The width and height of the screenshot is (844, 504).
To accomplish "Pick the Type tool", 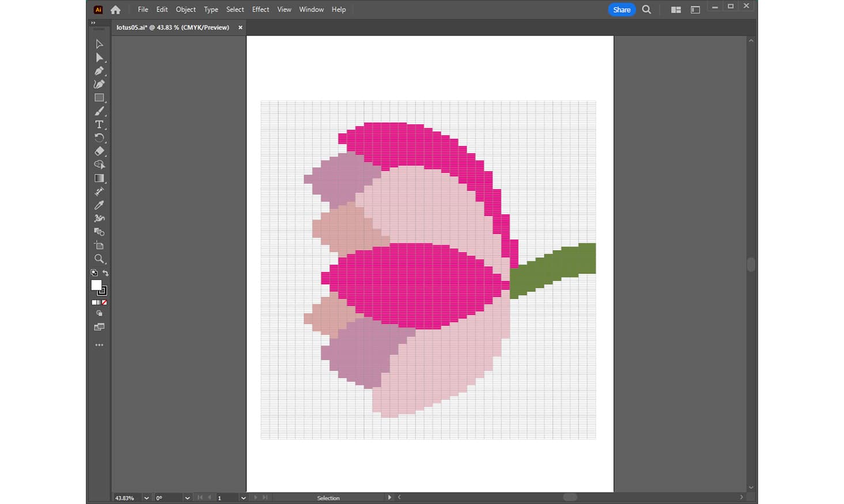I will click(x=99, y=124).
